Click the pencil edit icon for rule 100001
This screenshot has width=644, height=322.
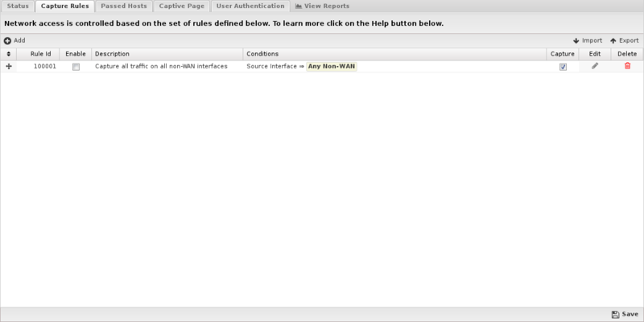595,66
